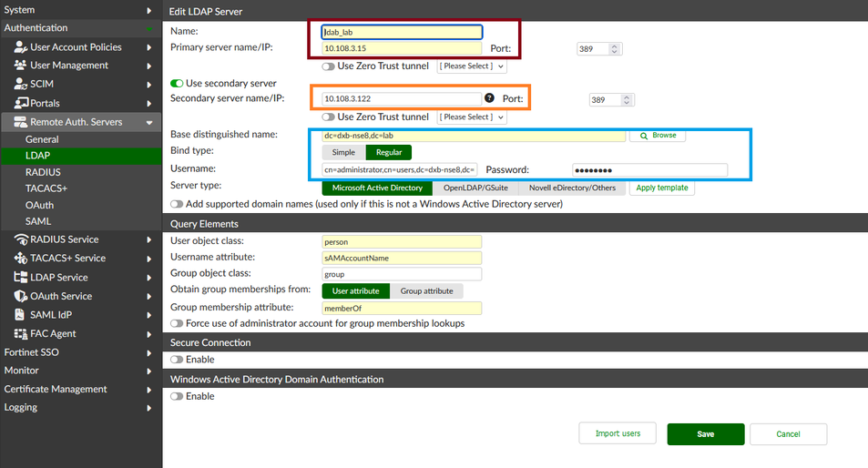Select Group attribute for group memberships
Viewport: 868px width, 468px height.
(427, 291)
